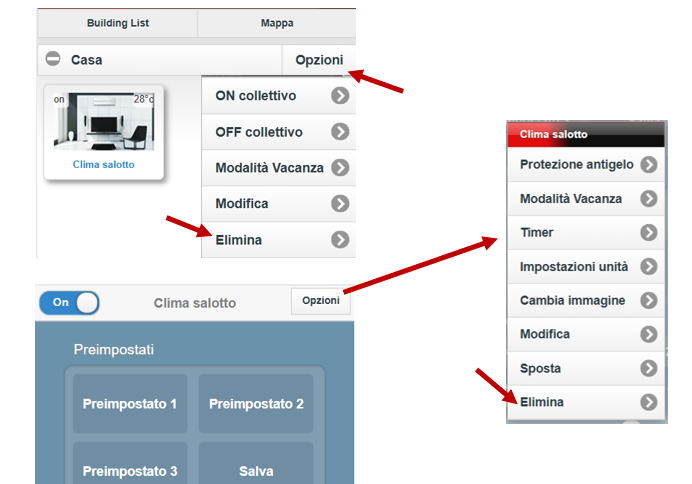Switch to the Building List tab
Image resolution: width=692 pixels, height=484 pixels.
tap(117, 23)
